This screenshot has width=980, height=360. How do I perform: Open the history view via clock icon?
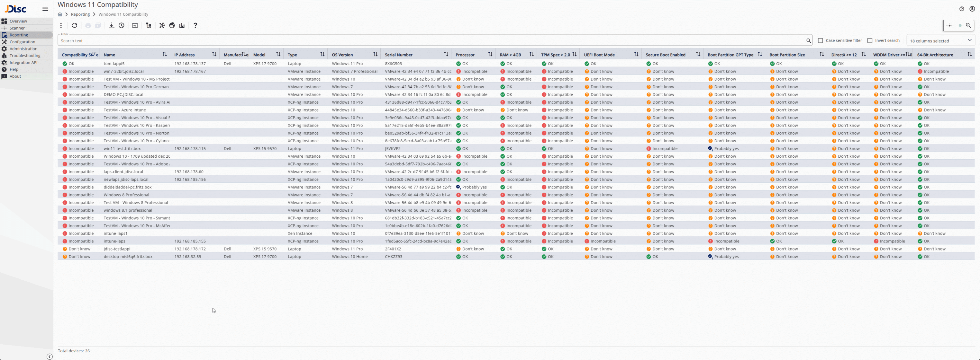click(x=121, y=25)
